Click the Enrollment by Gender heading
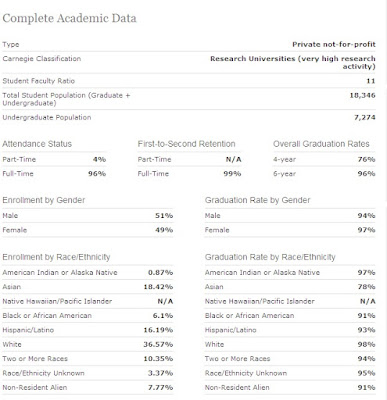387x400 pixels. [44, 200]
